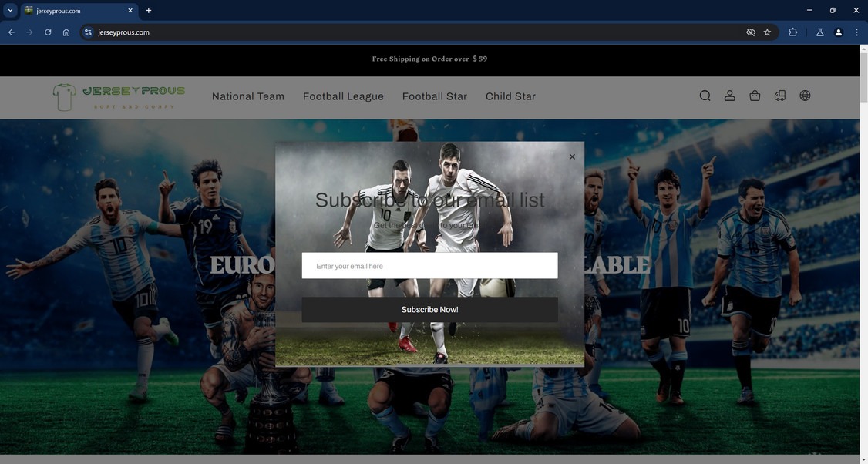
Task: Open the Child Star menu
Action: click(510, 96)
